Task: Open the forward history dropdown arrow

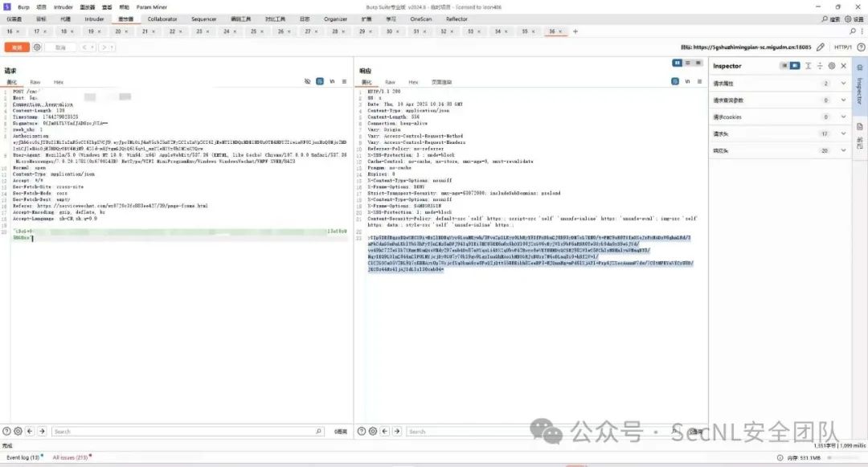Action: tap(111, 47)
